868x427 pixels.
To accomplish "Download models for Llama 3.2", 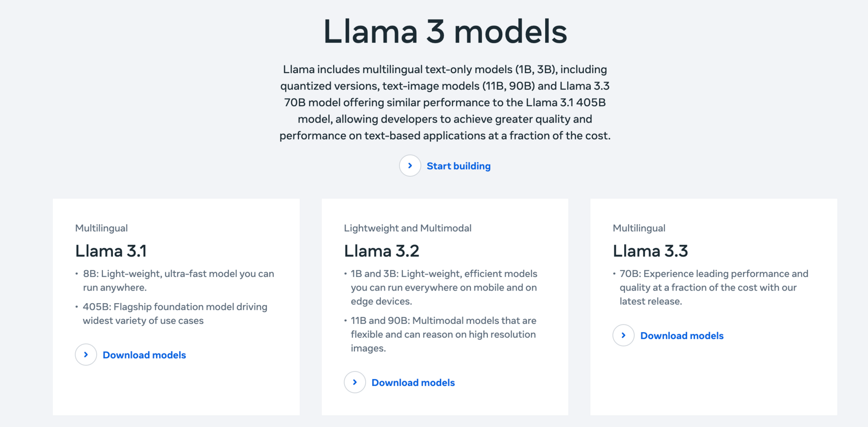I will [413, 383].
